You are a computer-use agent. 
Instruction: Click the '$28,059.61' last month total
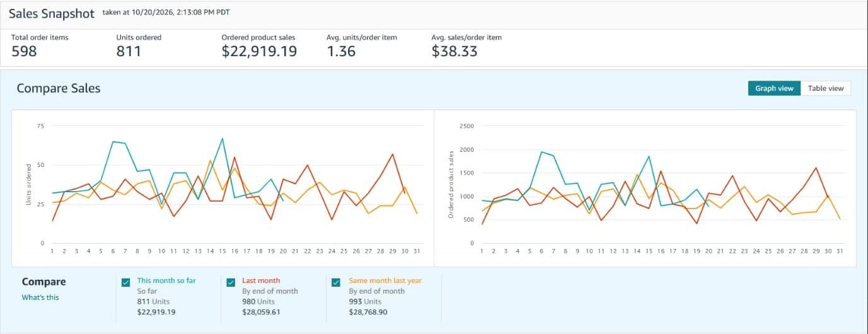[x=261, y=311]
